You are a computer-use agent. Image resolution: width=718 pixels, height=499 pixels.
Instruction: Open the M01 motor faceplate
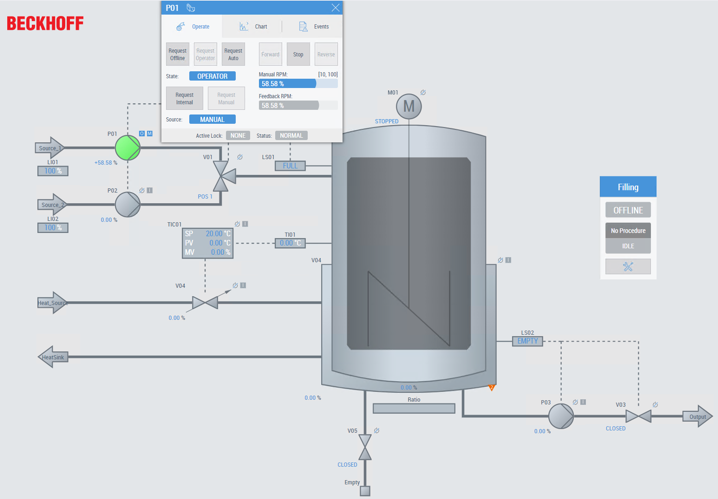point(408,106)
